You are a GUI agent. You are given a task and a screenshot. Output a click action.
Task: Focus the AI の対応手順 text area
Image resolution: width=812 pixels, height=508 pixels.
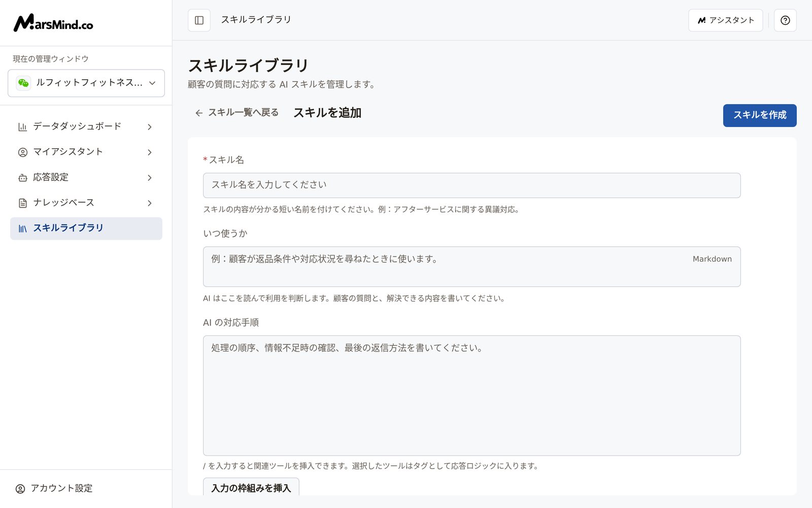472,395
